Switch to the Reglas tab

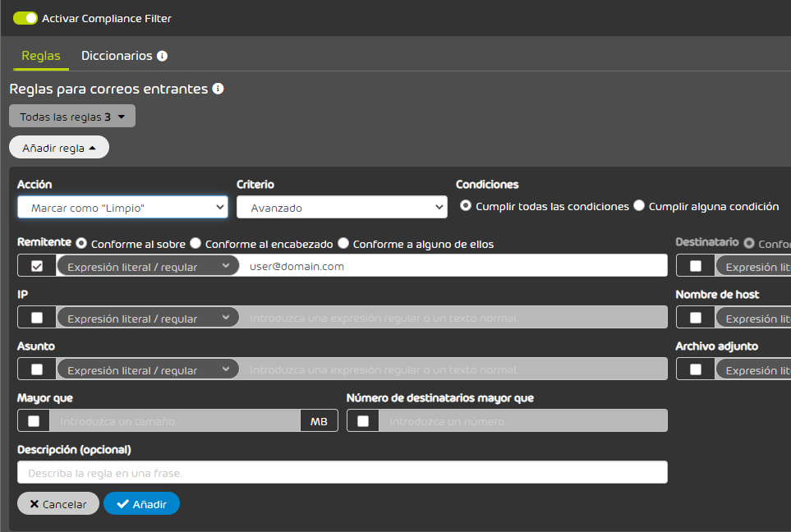click(x=41, y=56)
